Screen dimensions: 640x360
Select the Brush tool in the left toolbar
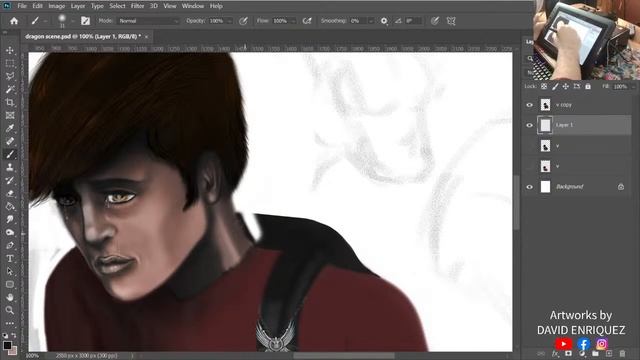[x=10, y=154]
